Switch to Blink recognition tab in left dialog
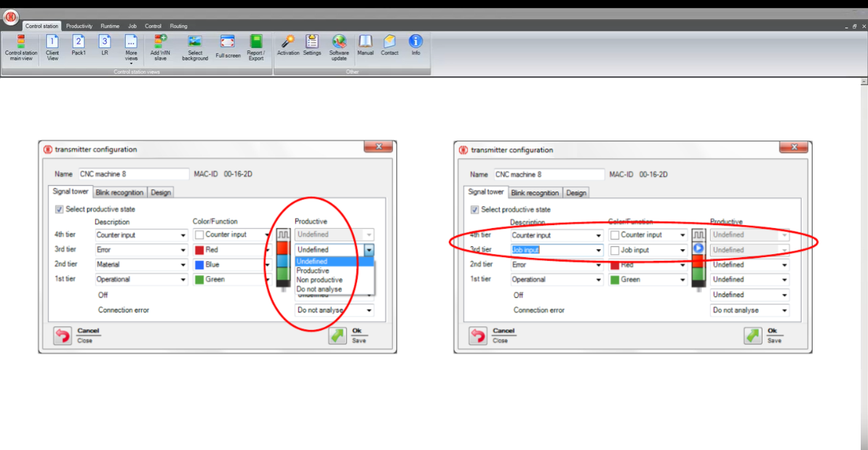Viewport: 868px width, 450px height. click(x=119, y=193)
